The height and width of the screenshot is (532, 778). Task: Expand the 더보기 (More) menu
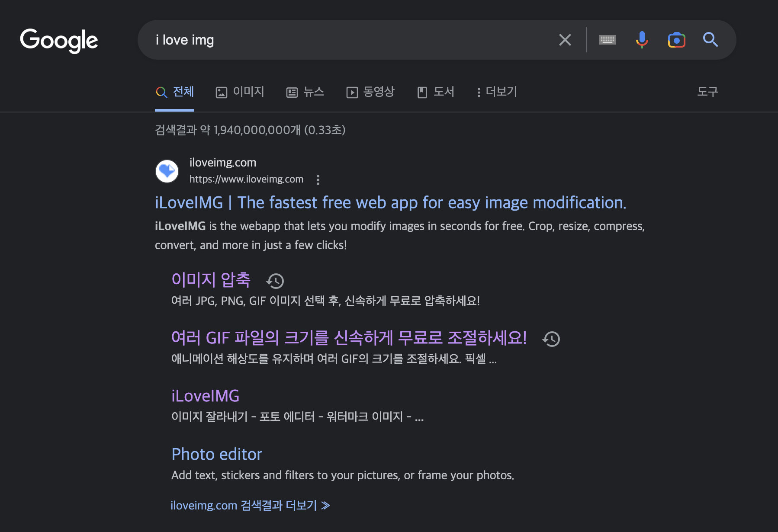pyautogui.click(x=497, y=92)
